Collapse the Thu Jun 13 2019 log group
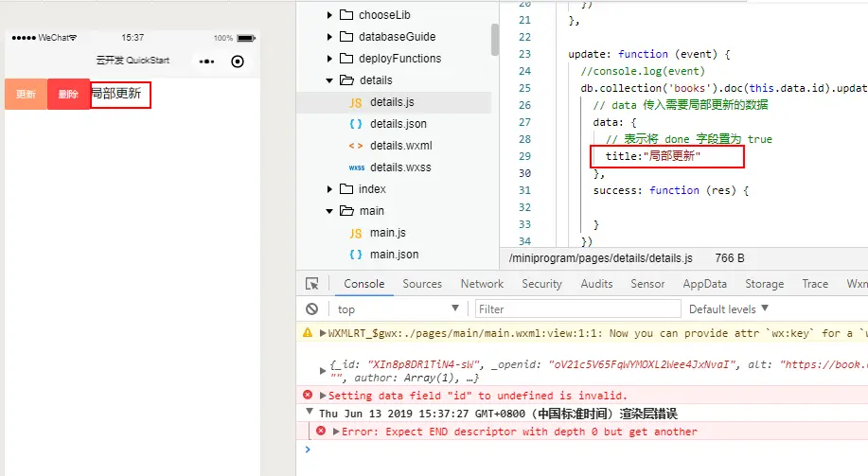The image size is (868, 476). pyautogui.click(x=310, y=412)
